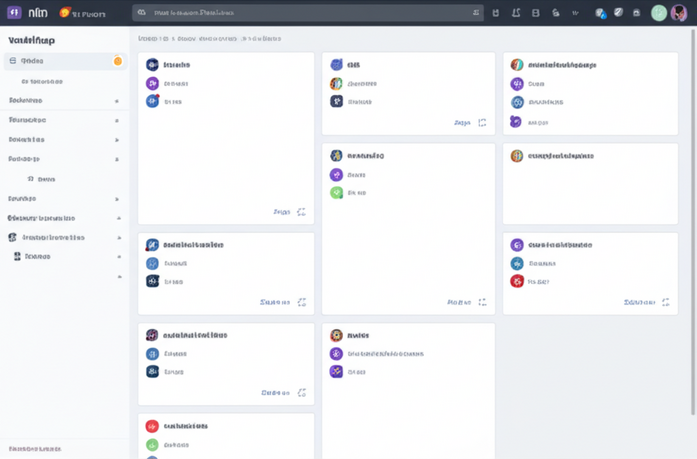Click the expand icon in the top-middle card
Image resolution: width=697 pixels, height=459 pixels.
point(482,123)
